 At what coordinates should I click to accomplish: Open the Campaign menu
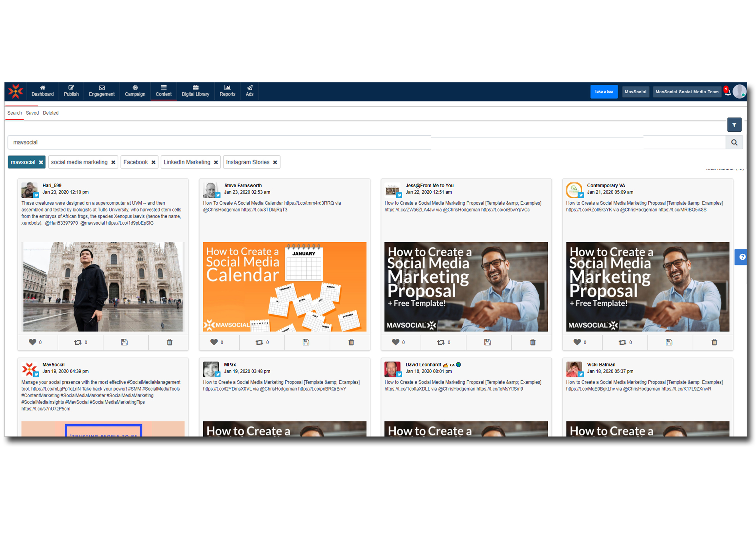click(x=135, y=91)
